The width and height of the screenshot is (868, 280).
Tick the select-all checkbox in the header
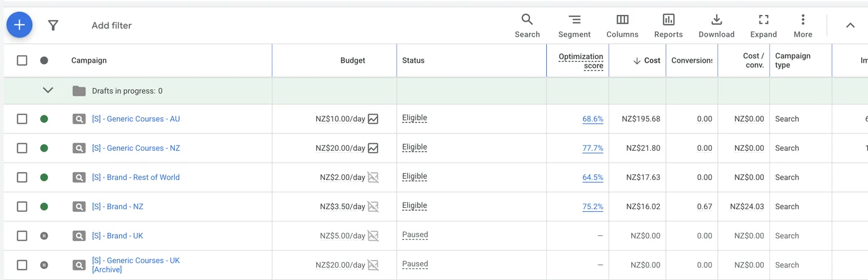point(22,60)
